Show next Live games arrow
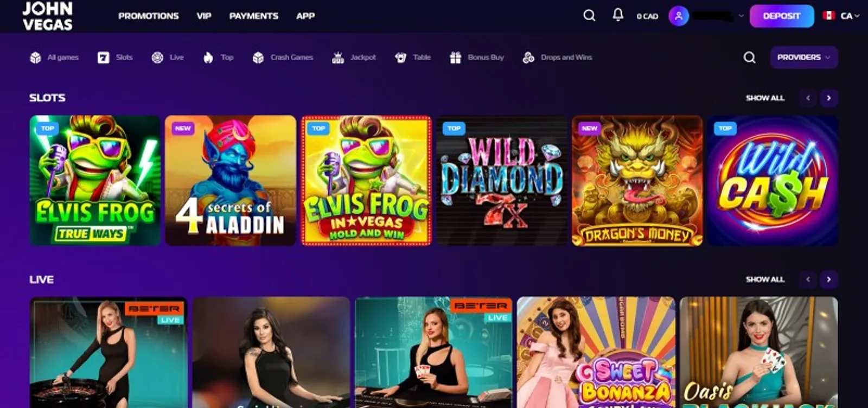The width and height of the screenshot is (868, 408). coord(828,279)
